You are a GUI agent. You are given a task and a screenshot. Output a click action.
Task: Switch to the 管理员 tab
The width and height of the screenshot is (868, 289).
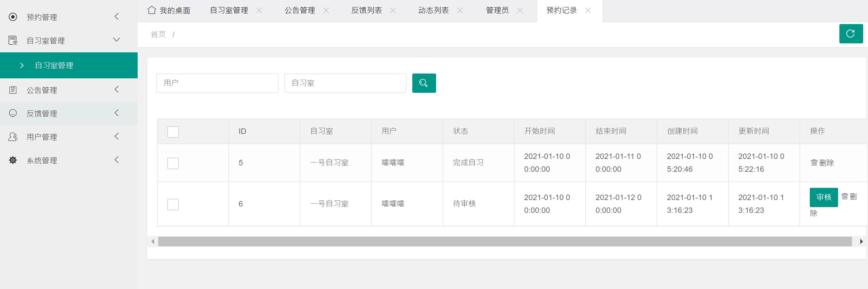497,10
